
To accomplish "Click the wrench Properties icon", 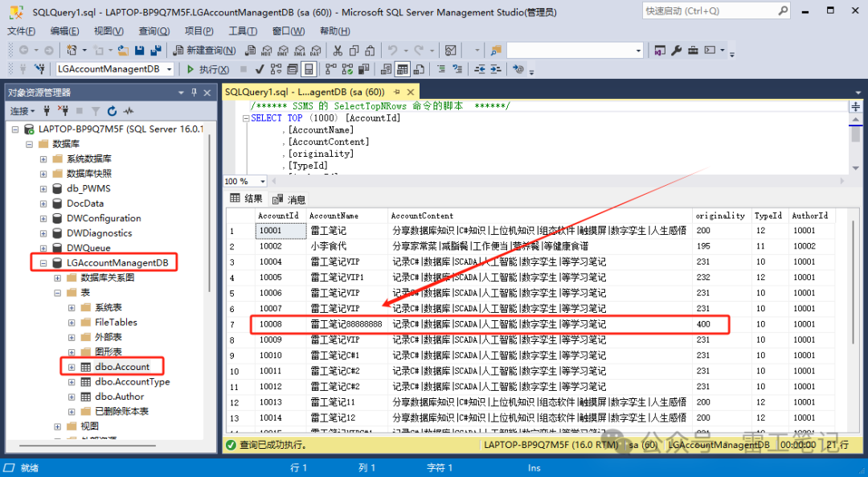I will 676,51.
